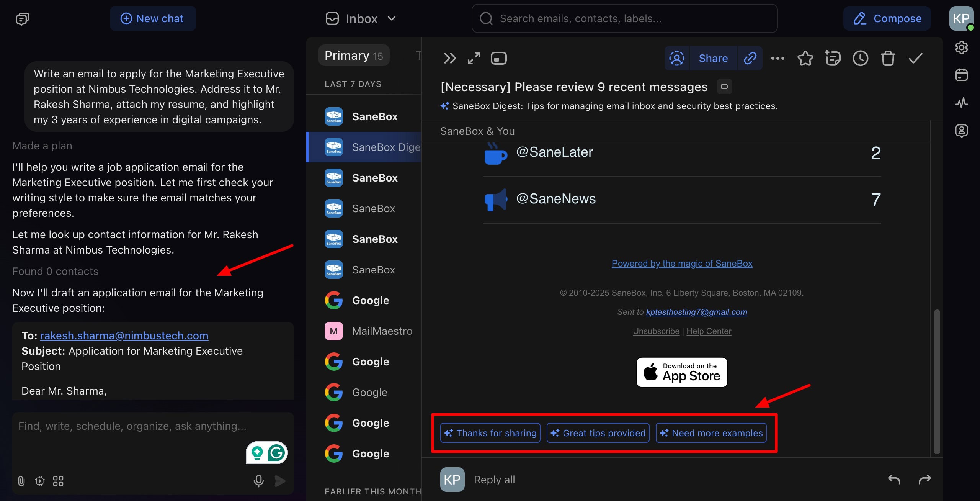Screen dimensions: 980x501
Task: Open the Inbox dropdown chevron
Action: click(x=391, y=18)
